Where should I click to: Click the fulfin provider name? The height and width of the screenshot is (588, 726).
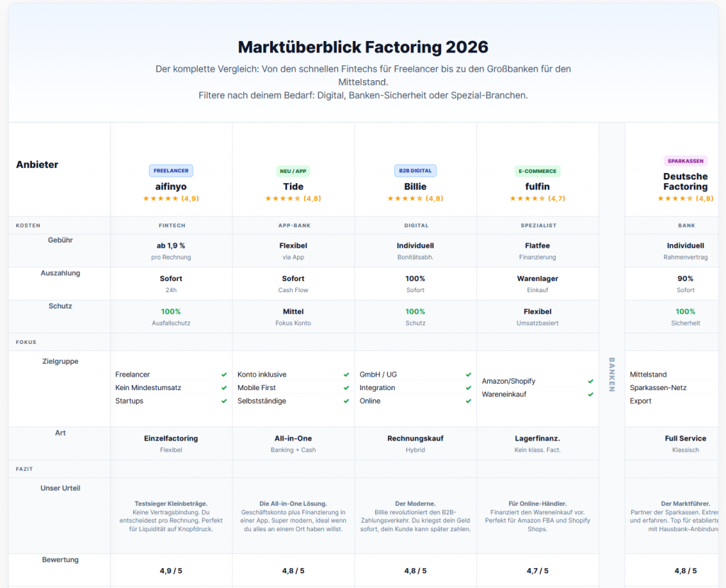pyautogui.click(x=537, y=186)
